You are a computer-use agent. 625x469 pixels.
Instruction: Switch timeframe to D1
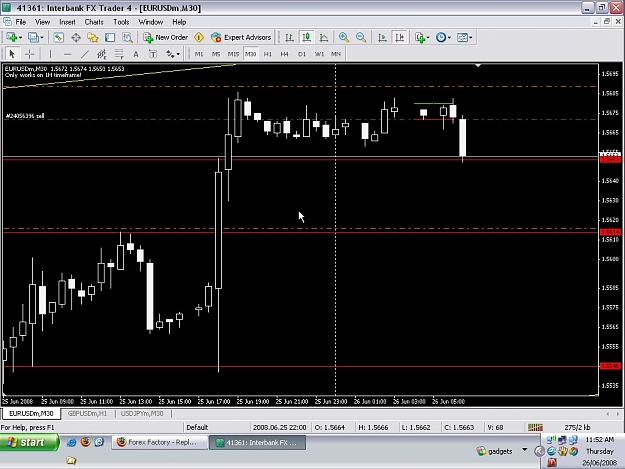pyautogui.click(x=302, y=54)
